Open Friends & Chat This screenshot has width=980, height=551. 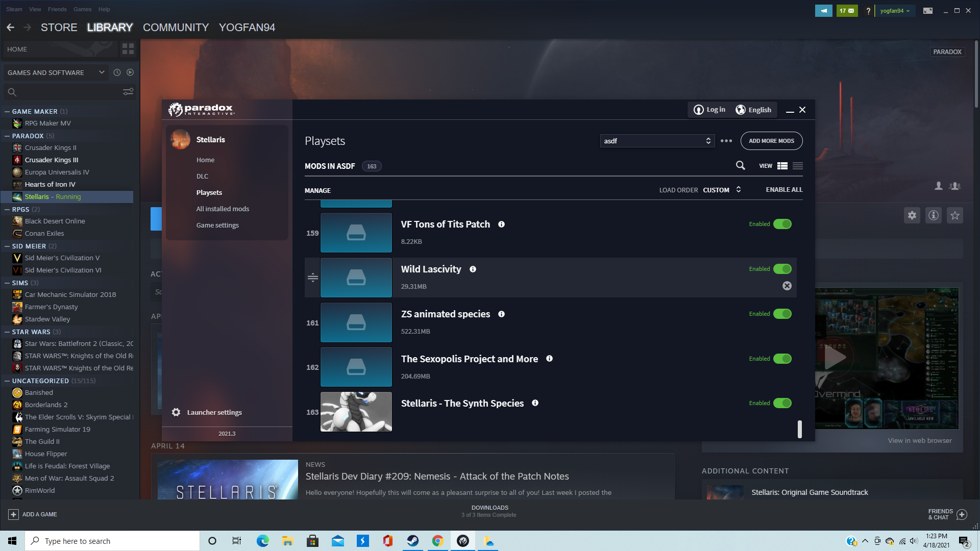[947, 514]
